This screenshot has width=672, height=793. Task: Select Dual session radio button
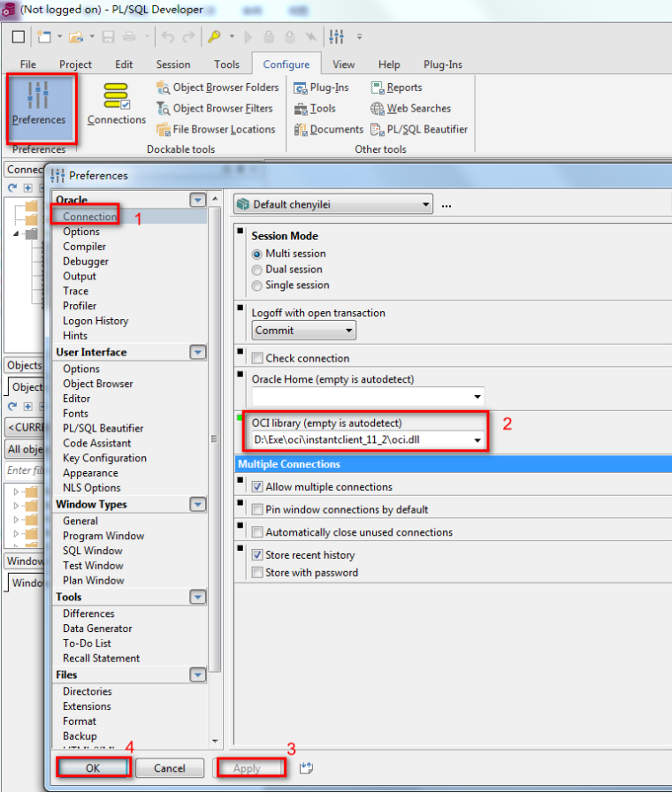257,270
